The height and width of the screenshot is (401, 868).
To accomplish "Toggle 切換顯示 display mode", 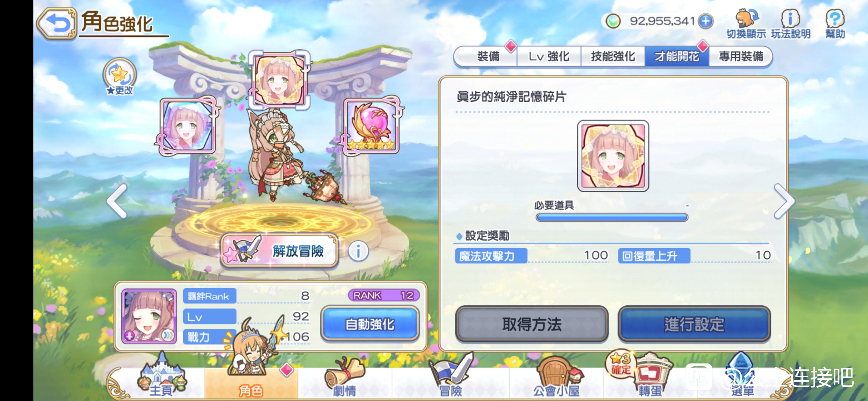I will 746,24.
